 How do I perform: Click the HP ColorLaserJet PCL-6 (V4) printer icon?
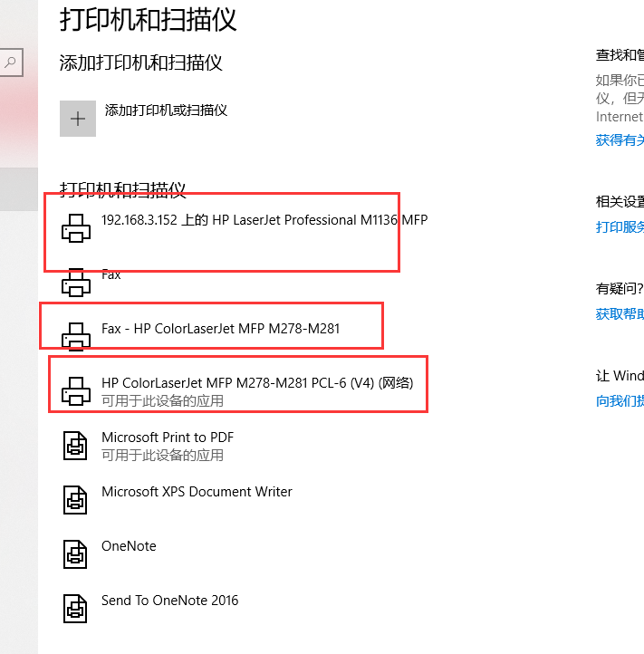(76, 391)
